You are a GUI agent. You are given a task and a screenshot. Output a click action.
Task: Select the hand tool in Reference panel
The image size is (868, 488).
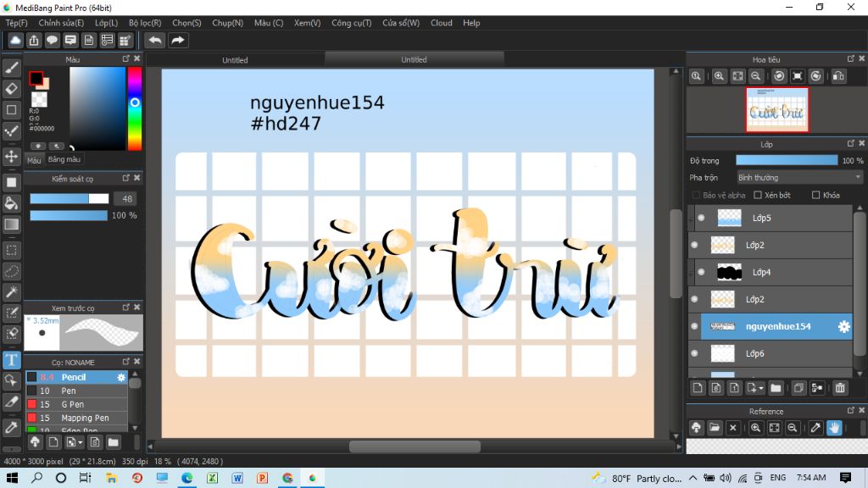(x=834, y=428)
